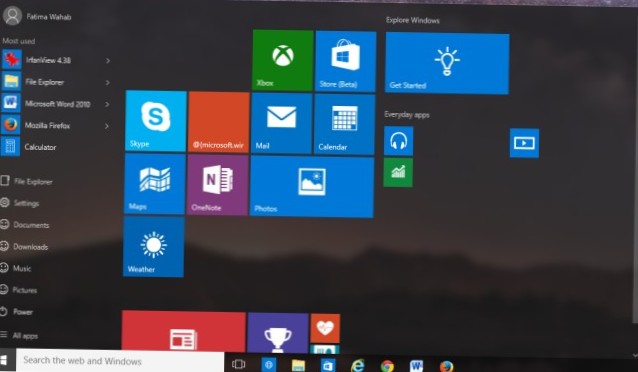This screenshot has height=372, width=638.
Task: Open Microsoft Word from the taskbar
Action: pyautogui.click(x=416, y=366)
